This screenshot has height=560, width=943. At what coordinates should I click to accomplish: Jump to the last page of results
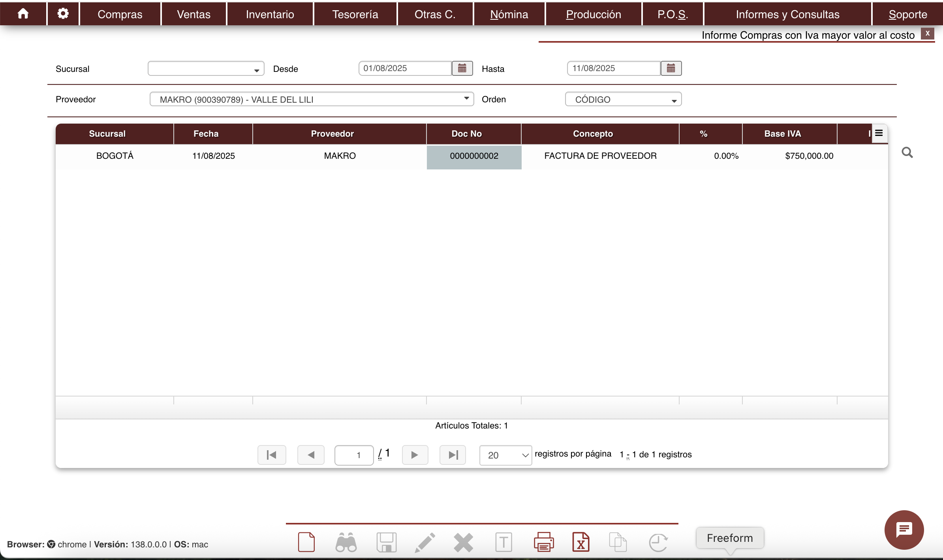coord(453,455)
